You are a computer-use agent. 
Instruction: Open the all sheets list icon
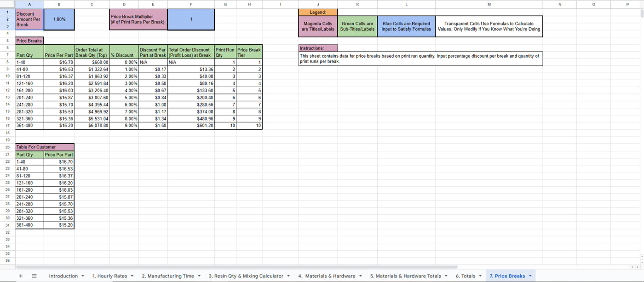click(34, 276)
